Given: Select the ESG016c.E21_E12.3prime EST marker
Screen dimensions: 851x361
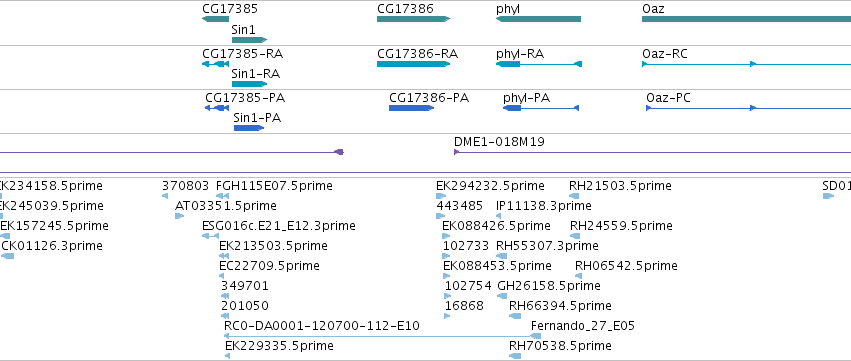Looking at the screenshot, I should pos(211,236).
